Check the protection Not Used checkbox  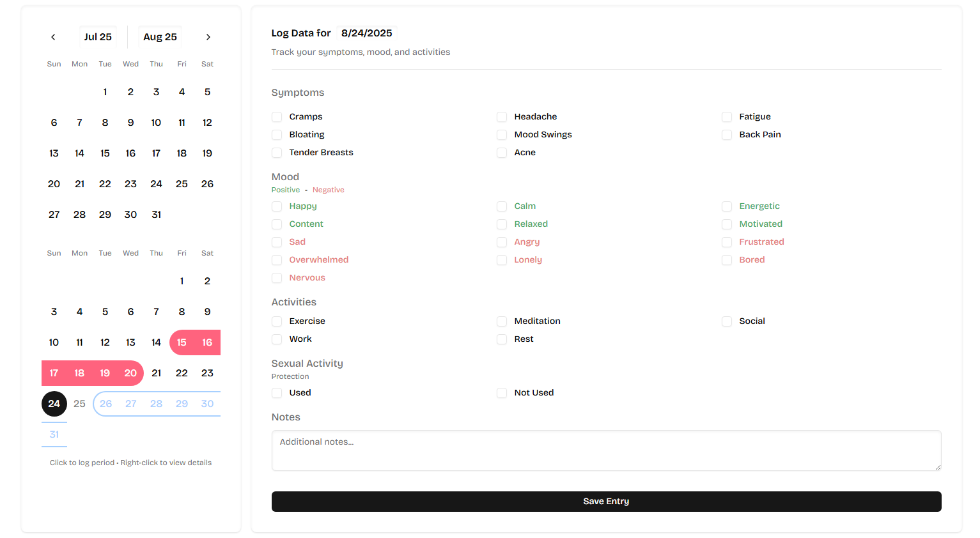(502, 393)
